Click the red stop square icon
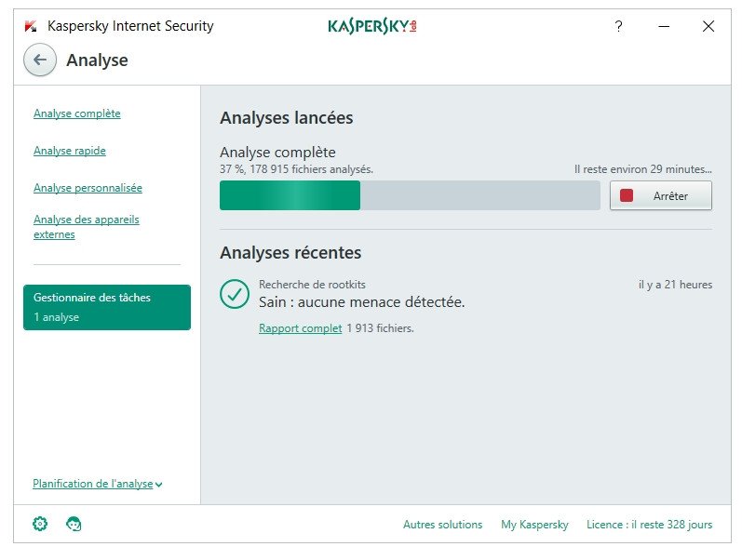This screenshot has height=560, width=742. (x=627, y=195)
